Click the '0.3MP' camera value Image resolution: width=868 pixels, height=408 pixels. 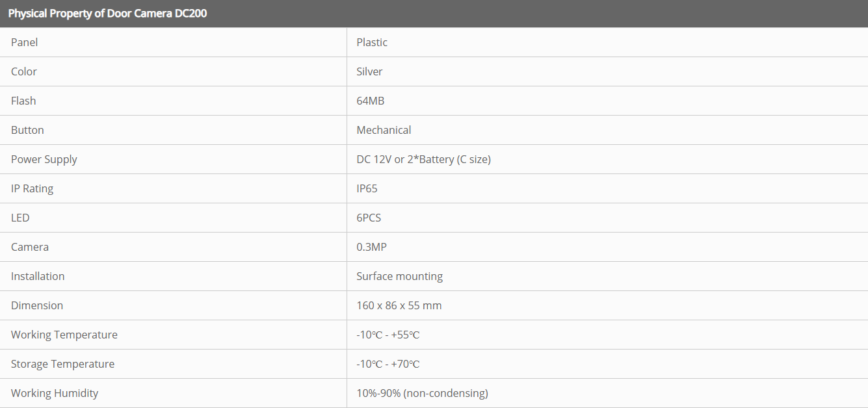click(x=371, y=247)
